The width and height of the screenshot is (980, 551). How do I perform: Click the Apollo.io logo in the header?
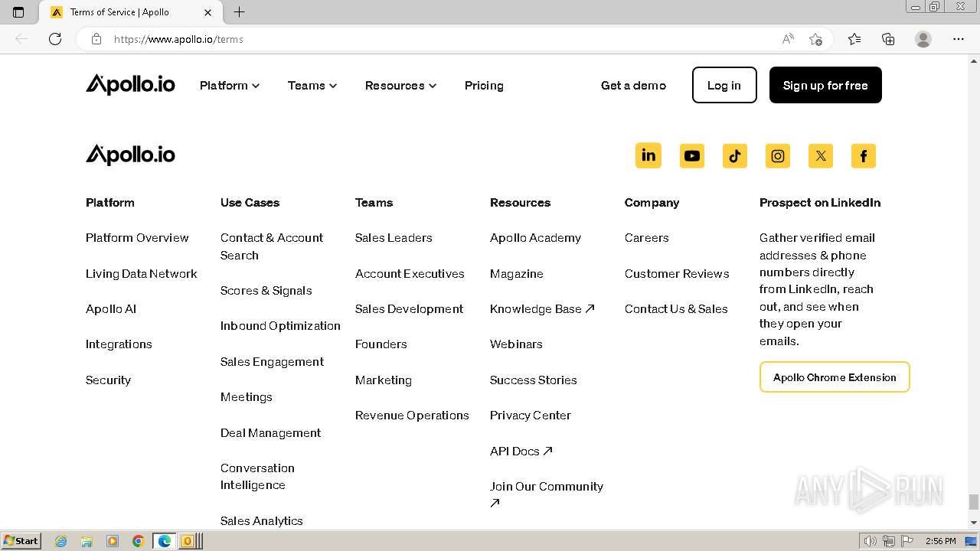130,85
